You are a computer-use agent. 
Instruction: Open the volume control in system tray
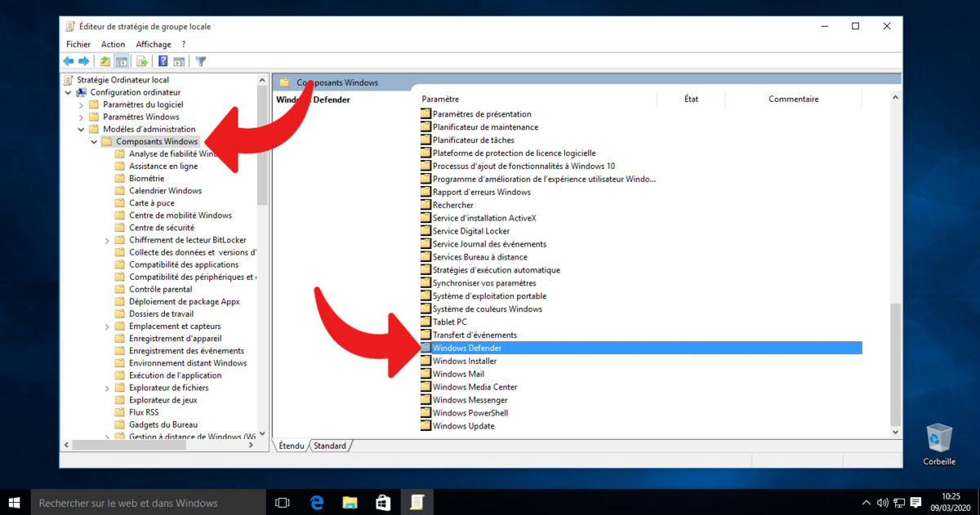pos(882,503)
